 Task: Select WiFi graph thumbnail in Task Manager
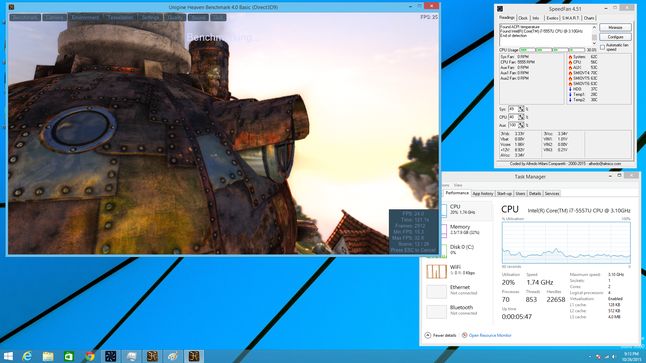point(436,271)
